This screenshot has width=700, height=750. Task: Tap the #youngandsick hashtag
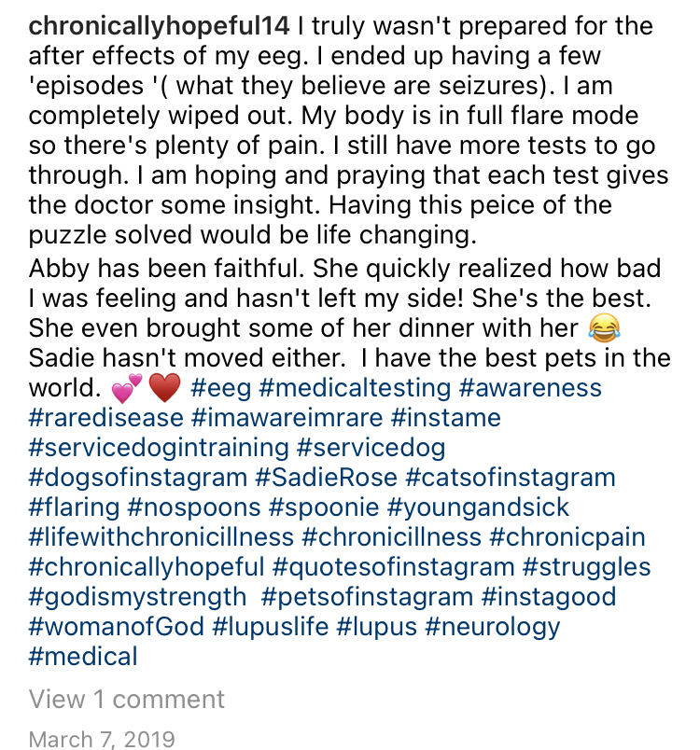[x=478, y=507]
